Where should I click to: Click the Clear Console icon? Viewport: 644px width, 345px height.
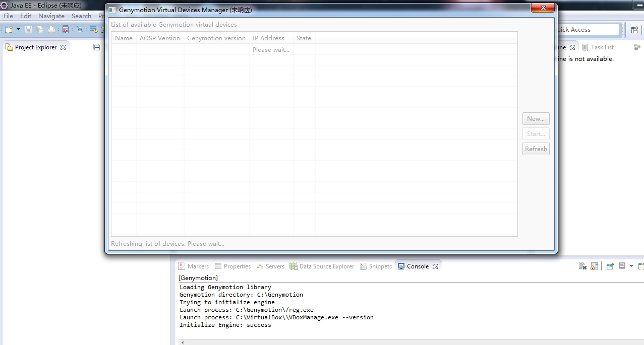(x=582, y=266)
